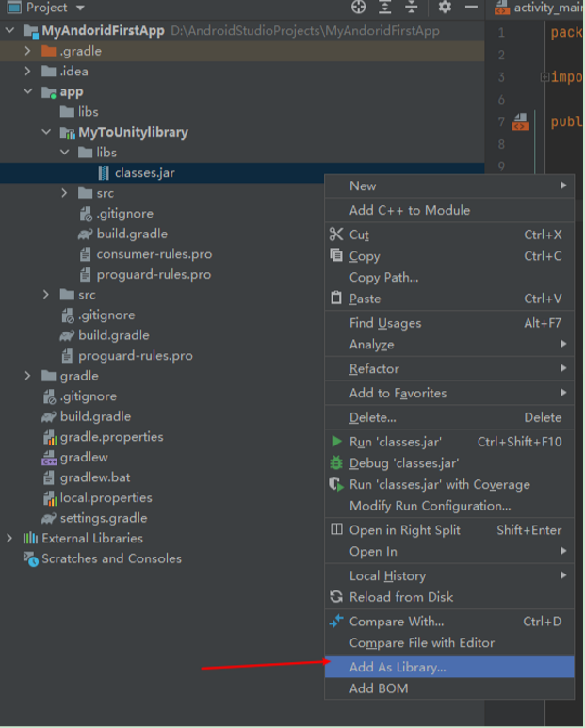This screenshot has height=728, width=585.
Task: Choose Find Usages menu entry
Action: [449, 323]
